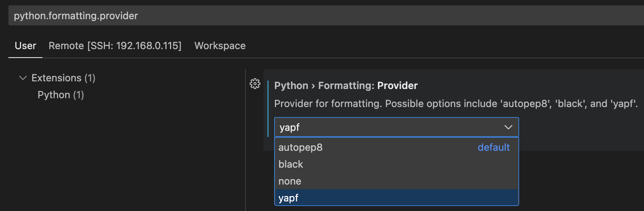The image size is (644, 211).
Task: Click the bold Provider word in heading
Action: click(397, 86)
